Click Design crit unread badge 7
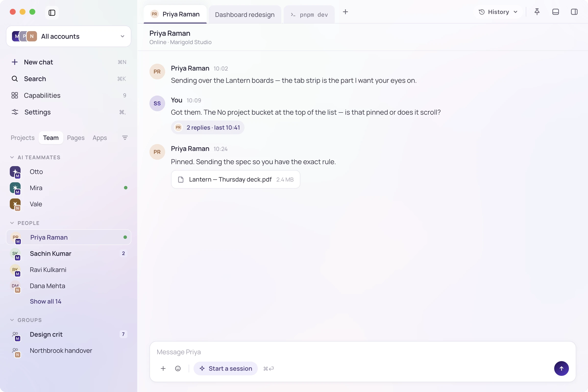 coord(123,334)
